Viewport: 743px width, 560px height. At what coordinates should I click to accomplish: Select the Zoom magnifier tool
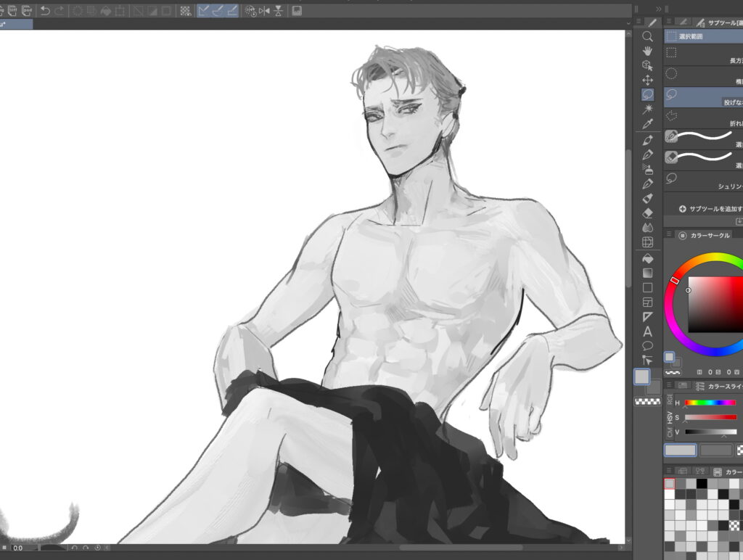click(648, 36)
